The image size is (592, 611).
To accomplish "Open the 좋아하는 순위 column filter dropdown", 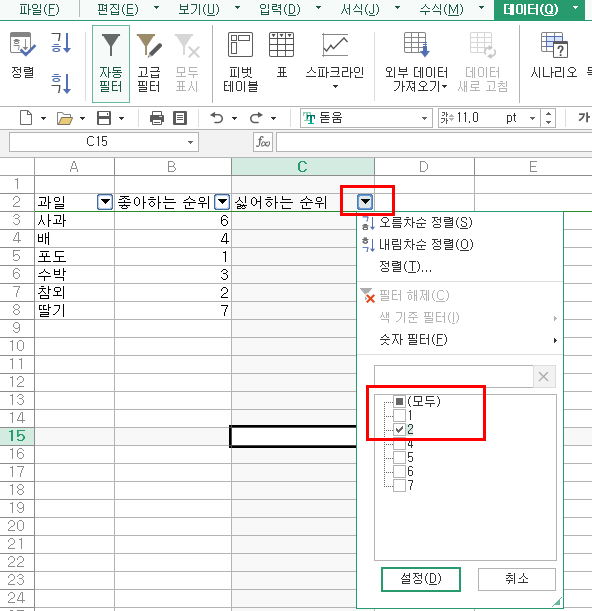I will click(x=222, y=202).
